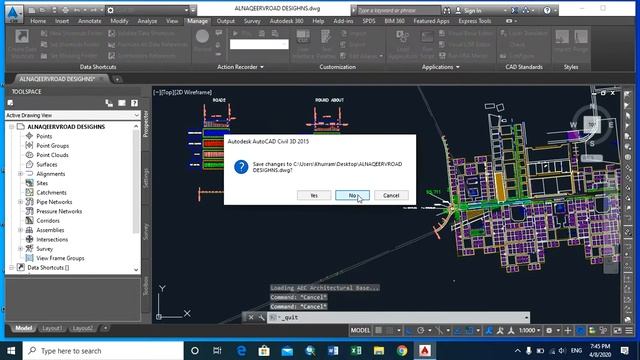Open a new drawing tab with the plus button
Image resolution: width=640 pixels, height=360 pixels.
point(117,79)
